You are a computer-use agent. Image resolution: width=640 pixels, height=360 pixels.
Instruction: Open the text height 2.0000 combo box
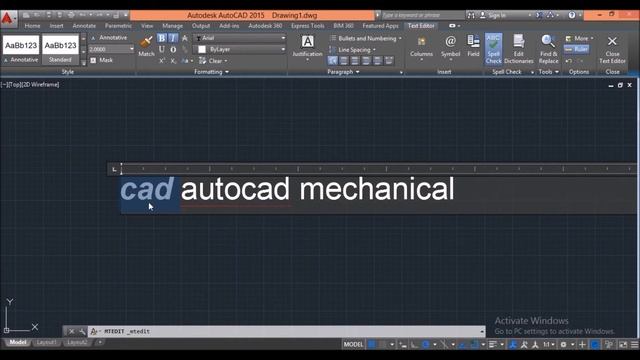[x=111, y=49]
